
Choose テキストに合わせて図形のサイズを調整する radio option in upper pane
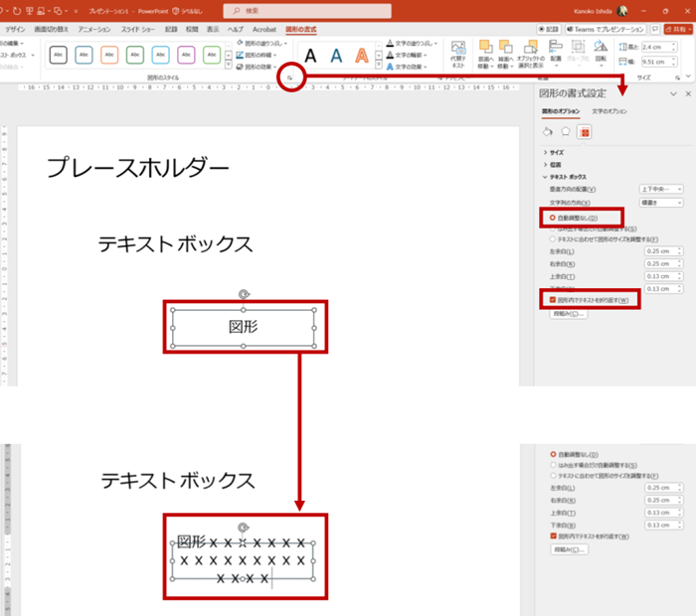(553, 238)
